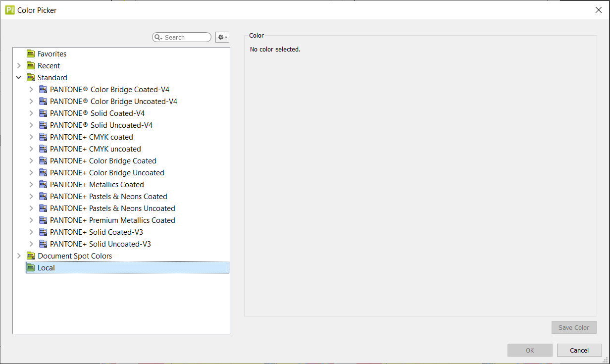Select 'PANTONE® Solid Uncoated-V4' text
The width and height of the screenshot is (610, 364).
pos(102,125)
